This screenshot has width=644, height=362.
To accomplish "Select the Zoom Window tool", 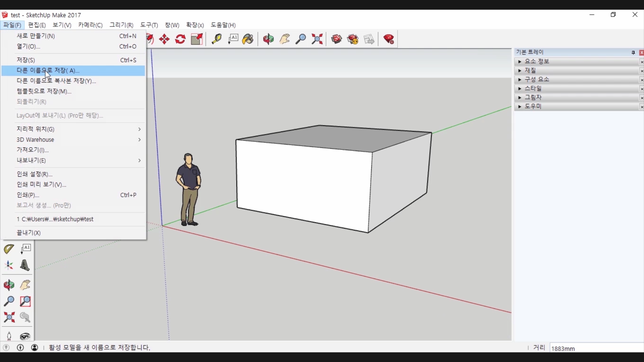I will (25, 301).
